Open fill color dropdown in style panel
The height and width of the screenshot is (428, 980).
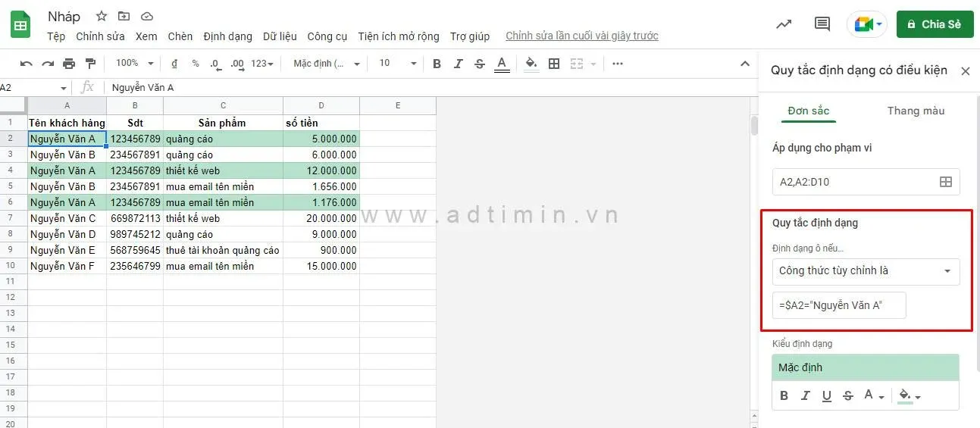910,395
